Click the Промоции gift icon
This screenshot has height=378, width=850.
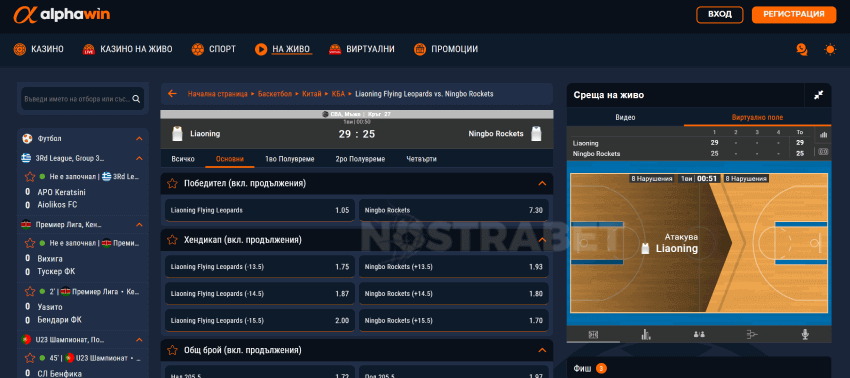pyautogui.click(x=420, y=49)
